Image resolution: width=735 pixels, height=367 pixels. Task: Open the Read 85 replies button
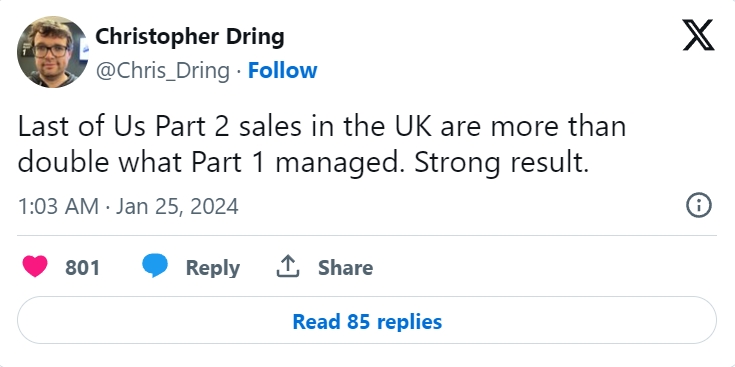pos(367,320)
